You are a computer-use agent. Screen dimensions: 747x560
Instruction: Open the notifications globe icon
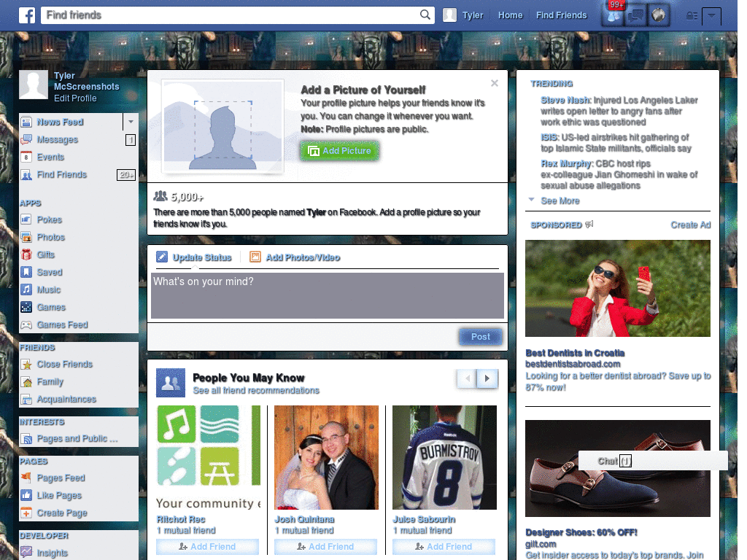tap(659, 15)
